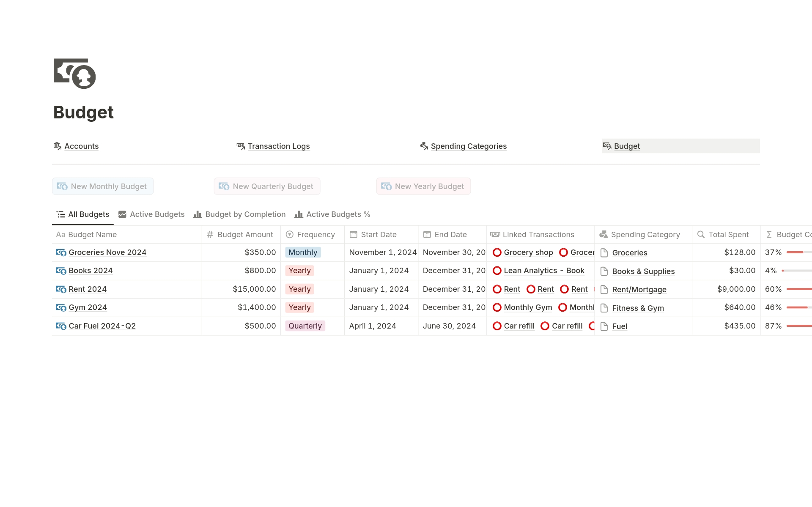Click the Transaction Logs link icon
The width and height of the screenshot is (812, 507).
coord(241,146)
